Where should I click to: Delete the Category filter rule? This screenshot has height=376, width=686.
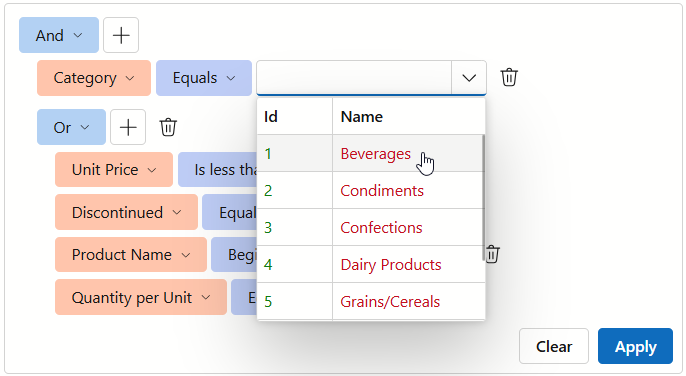(509, 77)
